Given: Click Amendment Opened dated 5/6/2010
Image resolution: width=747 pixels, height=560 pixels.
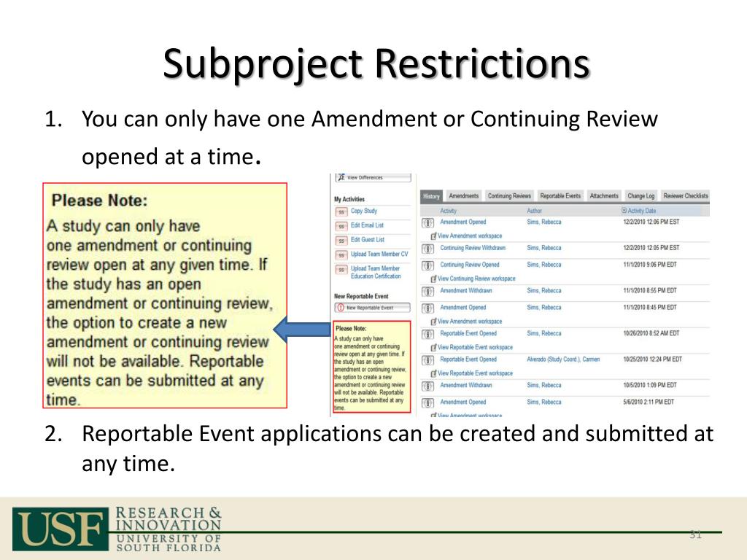Looking at the screenshot, I should point(463,402).
